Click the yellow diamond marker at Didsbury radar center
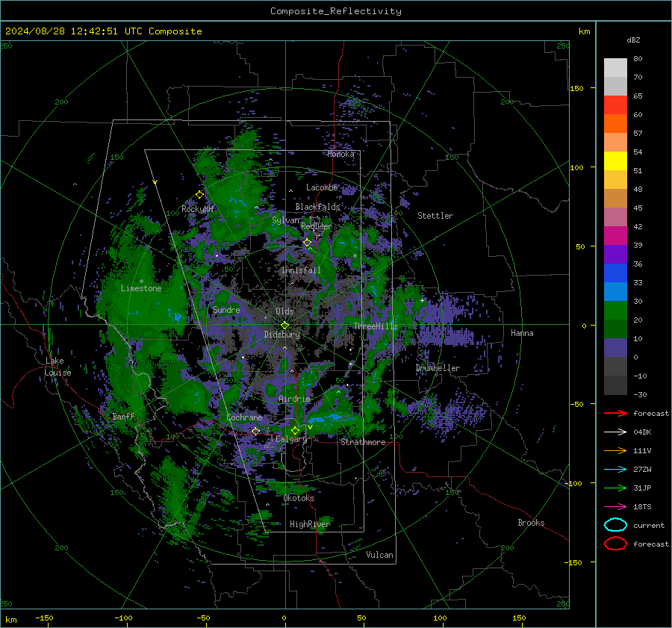The width and height of the screenshot is (672, 628). pos(284,326)
